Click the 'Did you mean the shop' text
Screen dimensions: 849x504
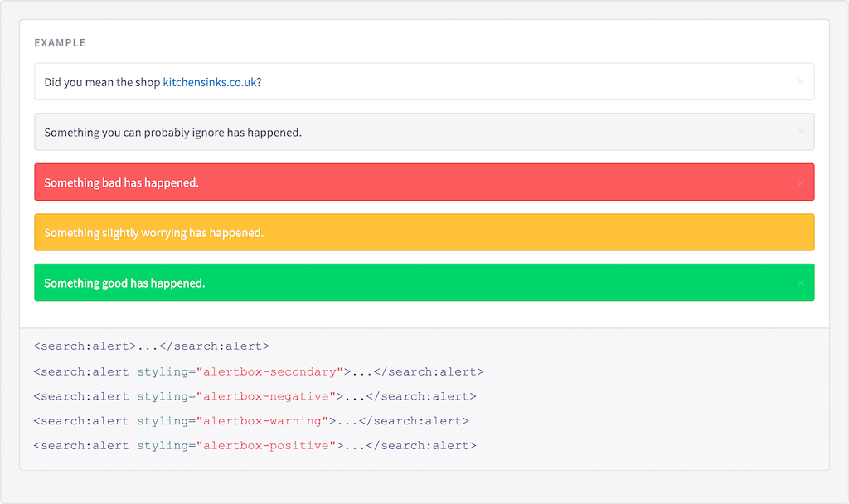(102, 83)
